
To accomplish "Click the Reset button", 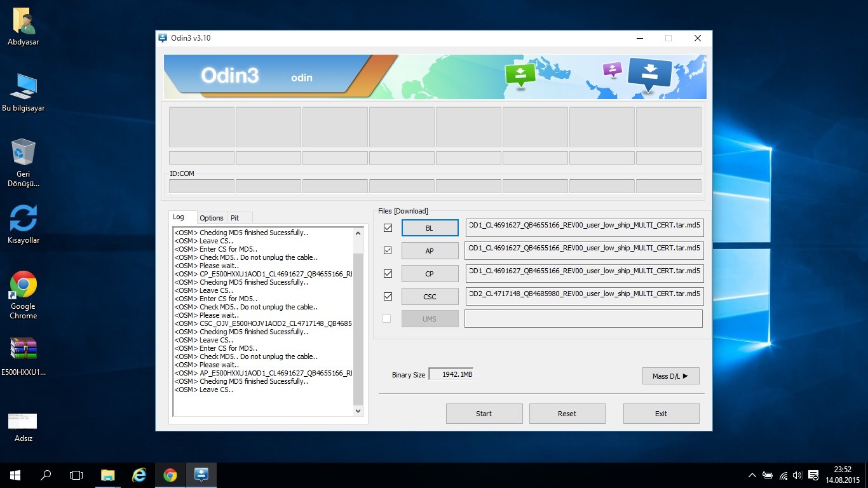I will point(567,414).
